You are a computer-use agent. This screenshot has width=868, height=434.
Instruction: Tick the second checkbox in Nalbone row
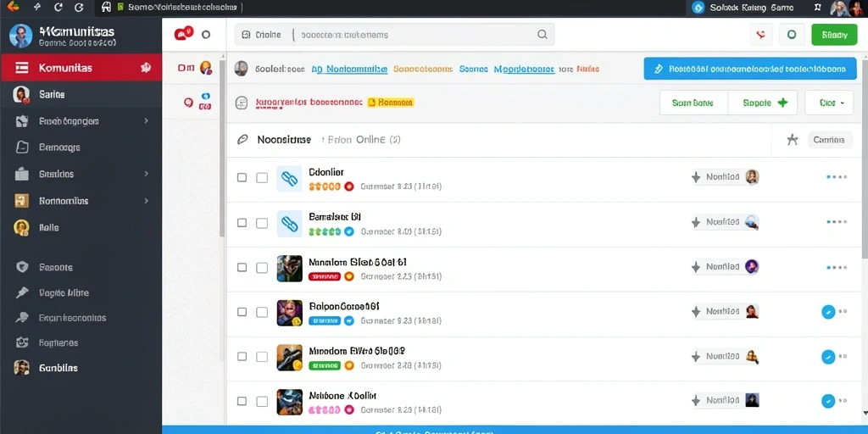262,401
